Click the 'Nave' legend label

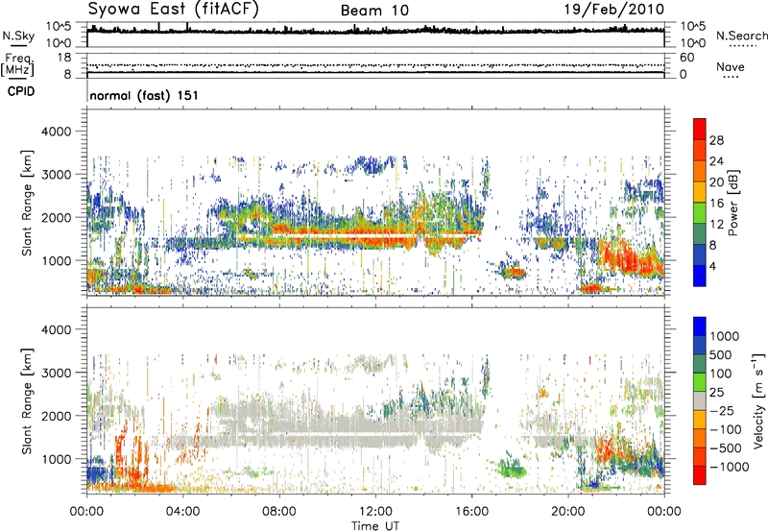[731, 67]
